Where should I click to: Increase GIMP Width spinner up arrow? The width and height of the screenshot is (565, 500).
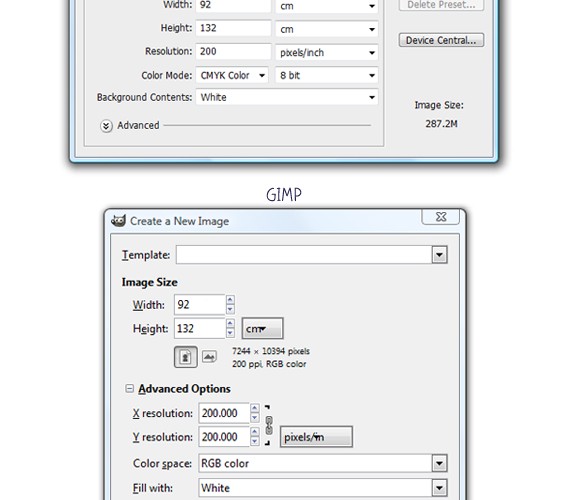click(230, 300)
